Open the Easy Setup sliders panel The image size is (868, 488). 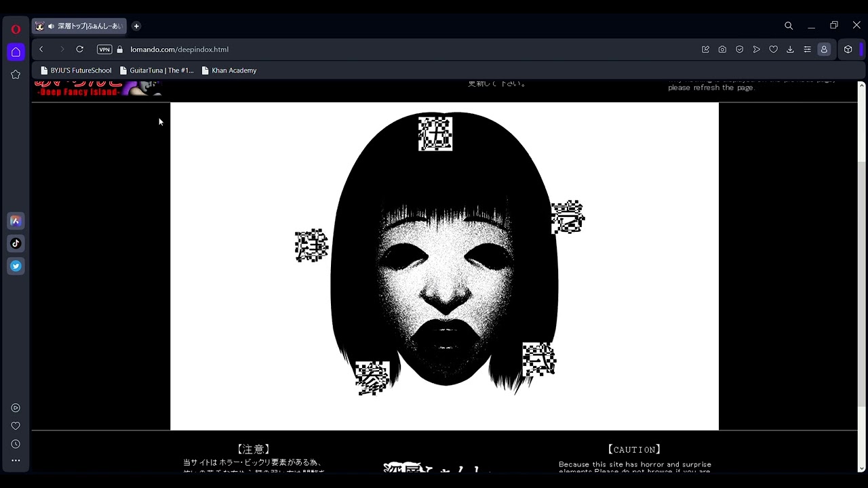coord(807,49)
